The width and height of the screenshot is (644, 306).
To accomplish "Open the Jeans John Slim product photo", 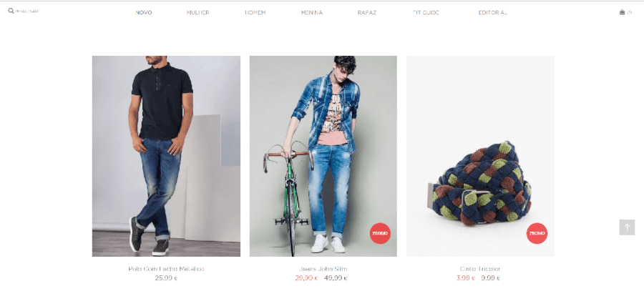I will coord(323,157).
